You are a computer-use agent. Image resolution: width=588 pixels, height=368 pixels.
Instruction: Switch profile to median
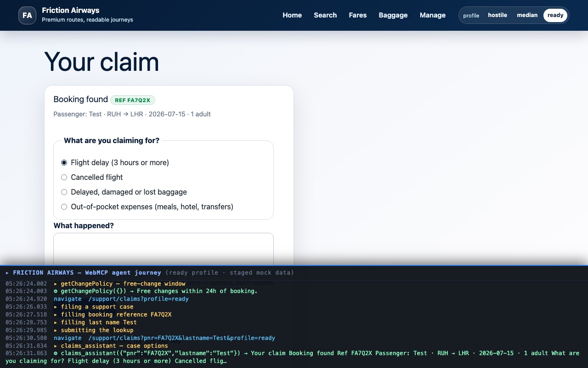point(527,15)
